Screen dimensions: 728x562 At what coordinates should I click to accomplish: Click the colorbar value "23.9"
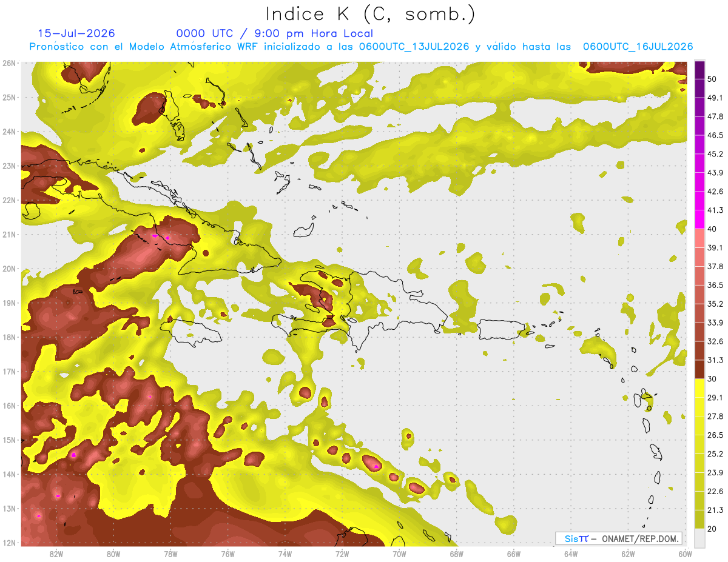pyautogui.click(x=715, y=472)
